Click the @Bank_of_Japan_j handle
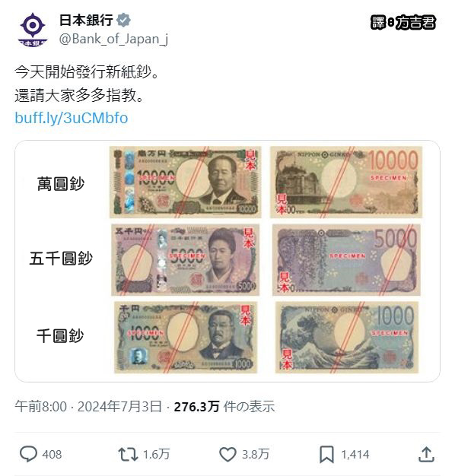Image resolution: width=455 pixels, height=476 pixels. pos(113,39)
